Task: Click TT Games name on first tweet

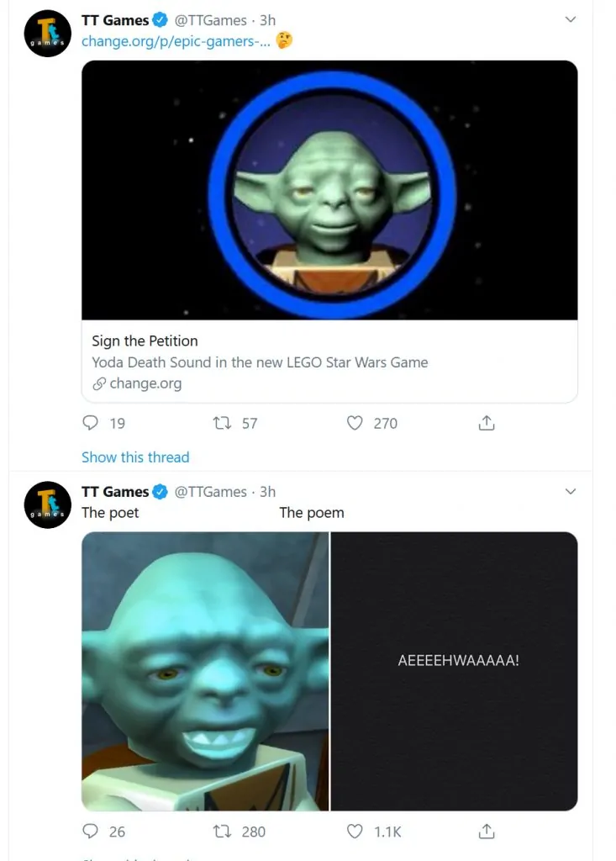Action: pos(114,20)
